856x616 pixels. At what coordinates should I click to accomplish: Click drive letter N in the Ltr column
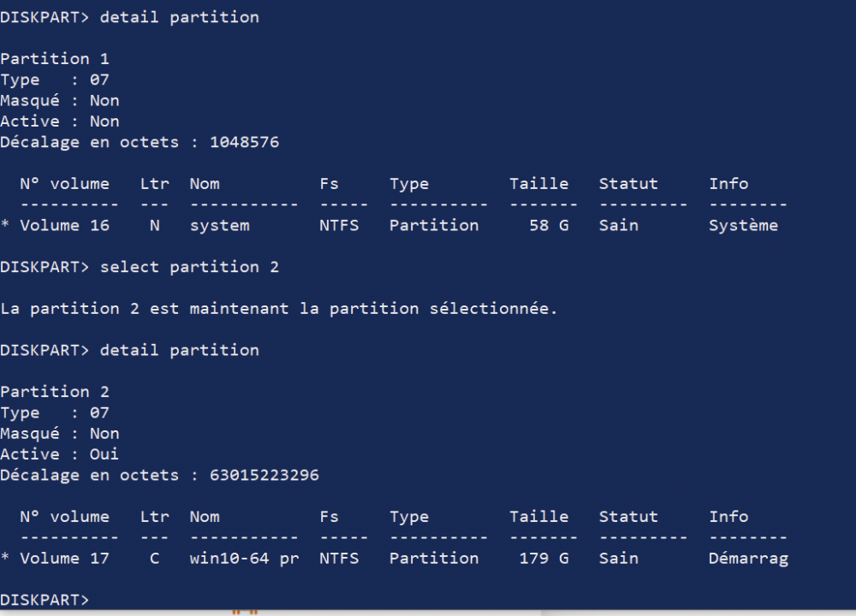pos(154,225)
